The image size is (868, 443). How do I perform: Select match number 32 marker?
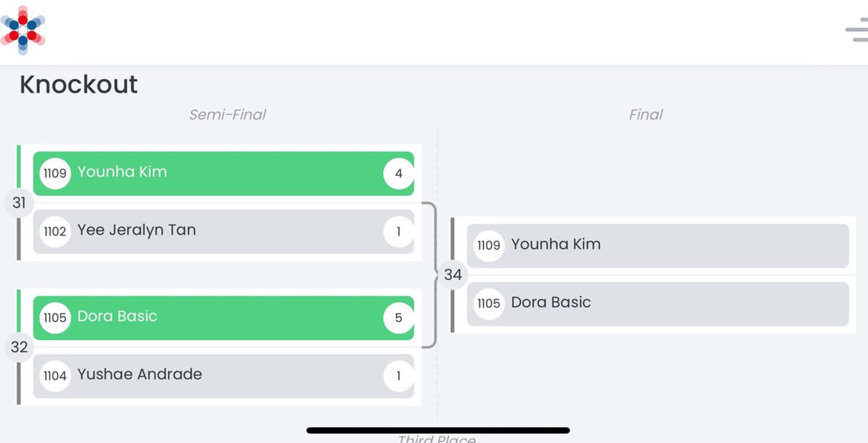tap(19, 347)
